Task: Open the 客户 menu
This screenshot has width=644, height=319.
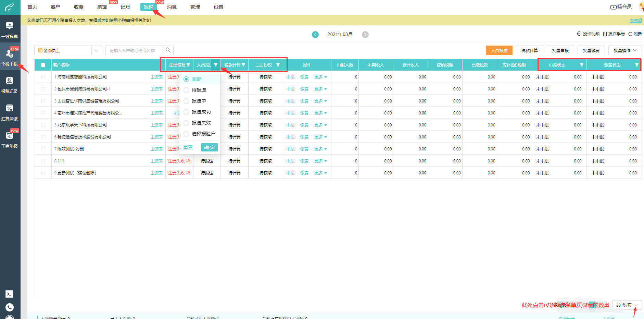Action: coord(55,7)
